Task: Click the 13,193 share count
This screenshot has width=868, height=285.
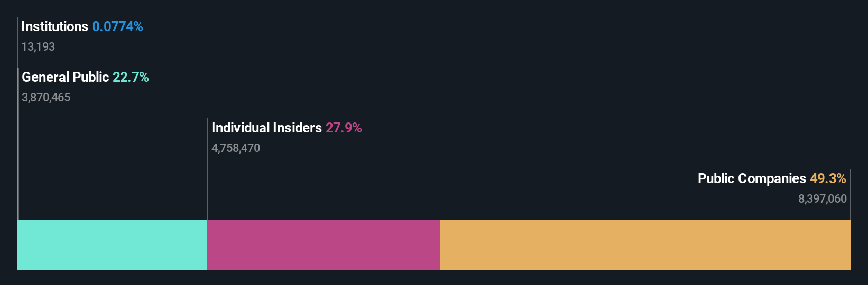Action: 38,47
